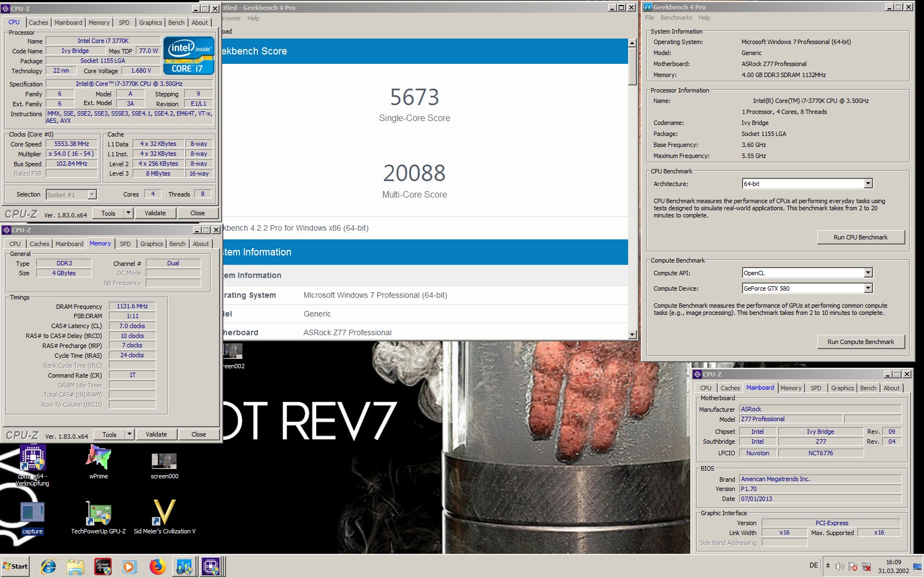Click the title bar icon of the CPU-Z Memory window

click(7, 230)
